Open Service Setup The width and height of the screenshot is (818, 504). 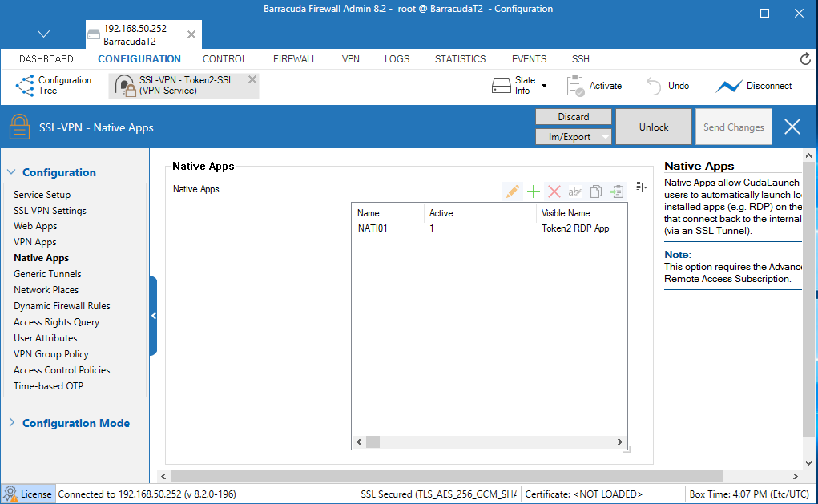coord(42,195)
